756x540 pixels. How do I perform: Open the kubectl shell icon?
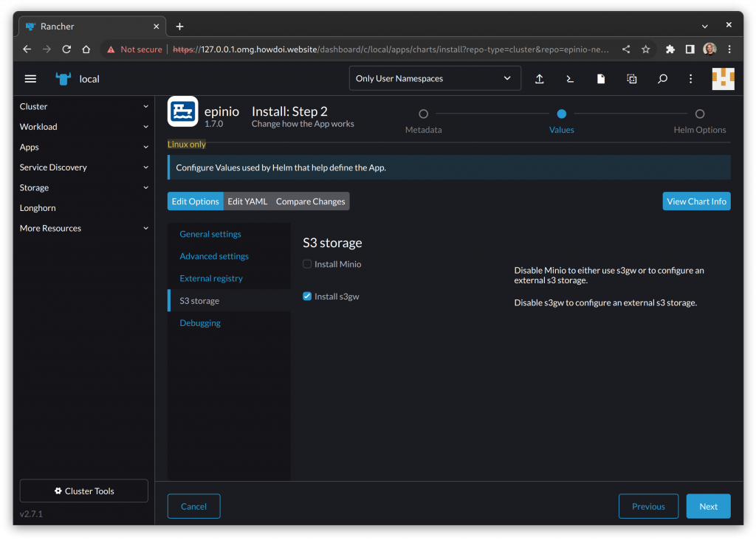coord(570,79)
